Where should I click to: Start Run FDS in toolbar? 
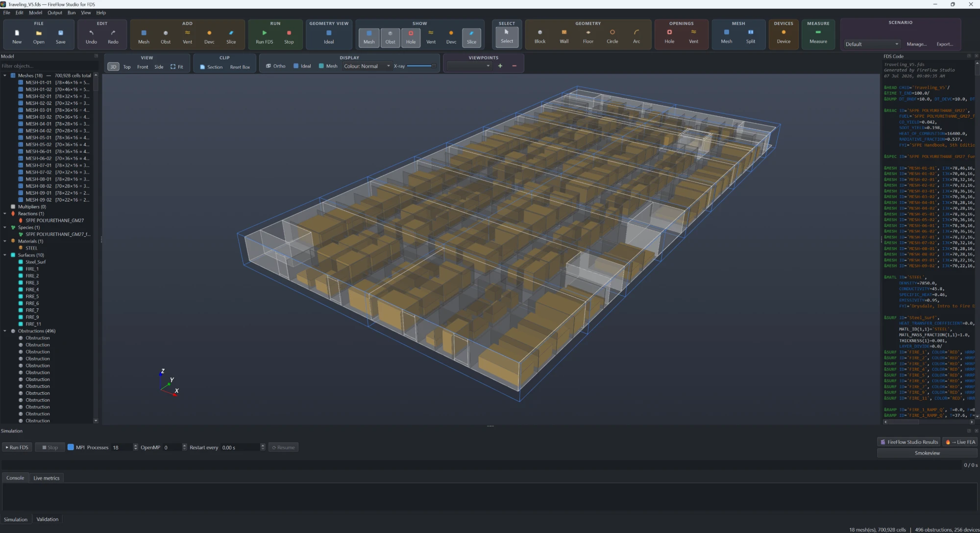[x=265, y=36]
